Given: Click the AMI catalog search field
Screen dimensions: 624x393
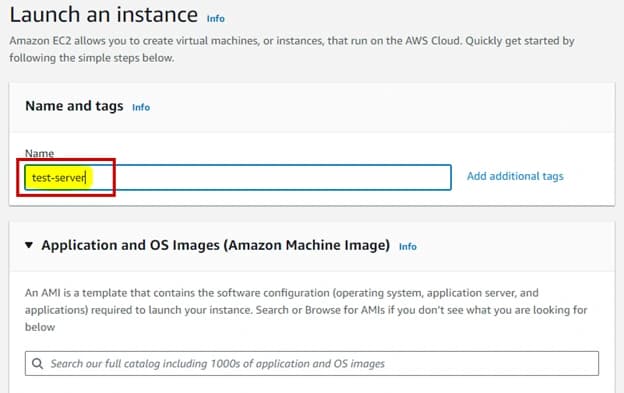Looking at the screenshot, I should (x=312, y=364).
